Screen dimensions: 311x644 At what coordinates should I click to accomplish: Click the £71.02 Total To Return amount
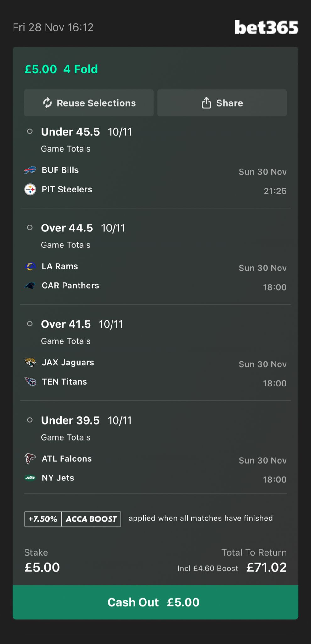point(266,567)
